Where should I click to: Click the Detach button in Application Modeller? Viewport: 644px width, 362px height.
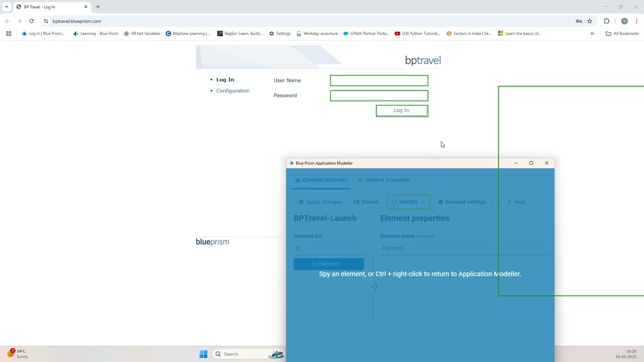click(366, 202)
